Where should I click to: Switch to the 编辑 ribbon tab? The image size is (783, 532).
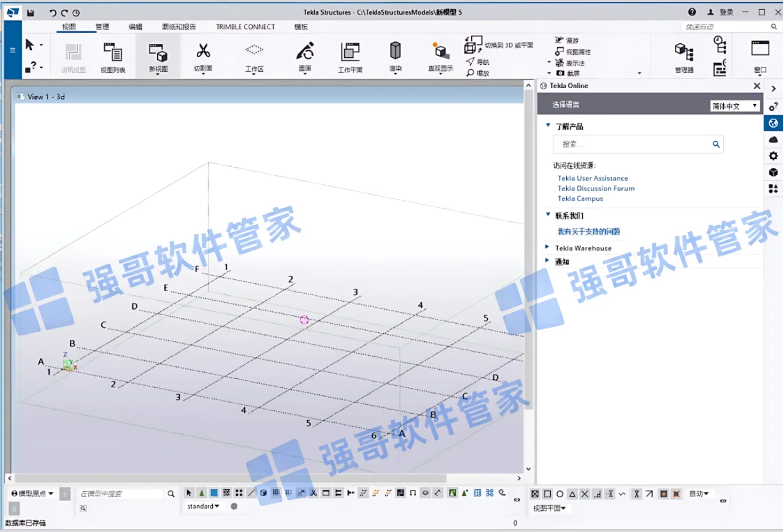pyautogui.click(x=135, y=27)
